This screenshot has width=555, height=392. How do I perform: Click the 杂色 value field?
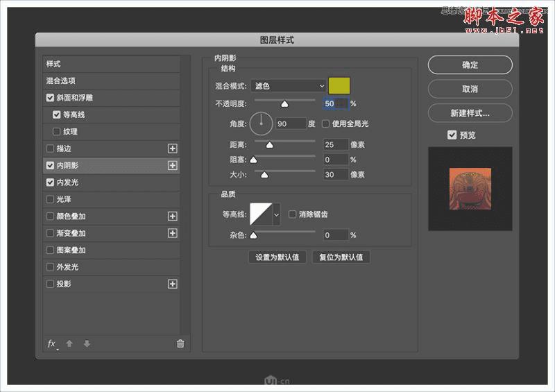336,235
